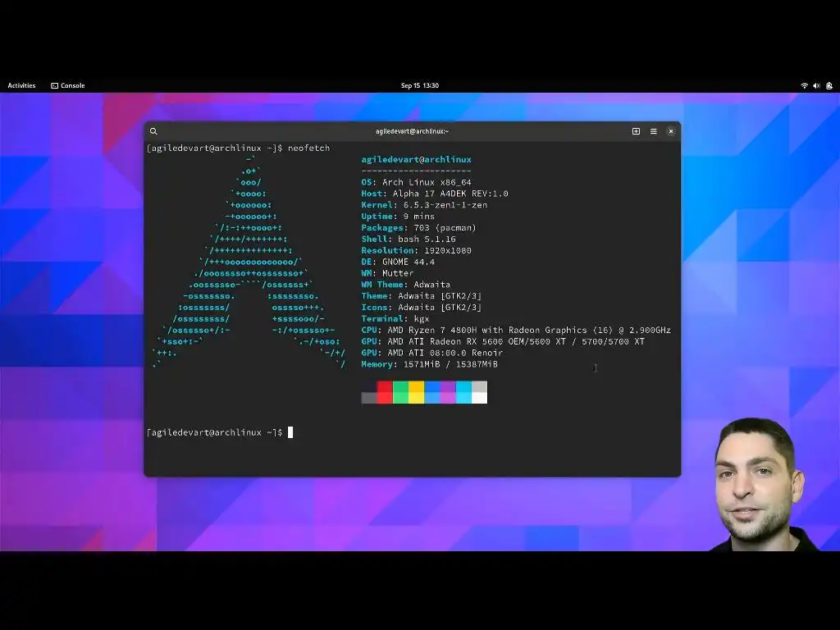Click the GPU Radeon RX 5600 line
The height and width of the screenshot is (630, 840).
(503, 341)
